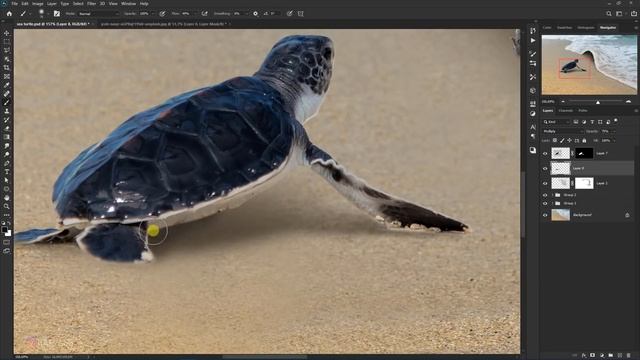This screenshot has width=640, height=360.
Task: Select the Background layer thumbnail
Action: point(560,215)
